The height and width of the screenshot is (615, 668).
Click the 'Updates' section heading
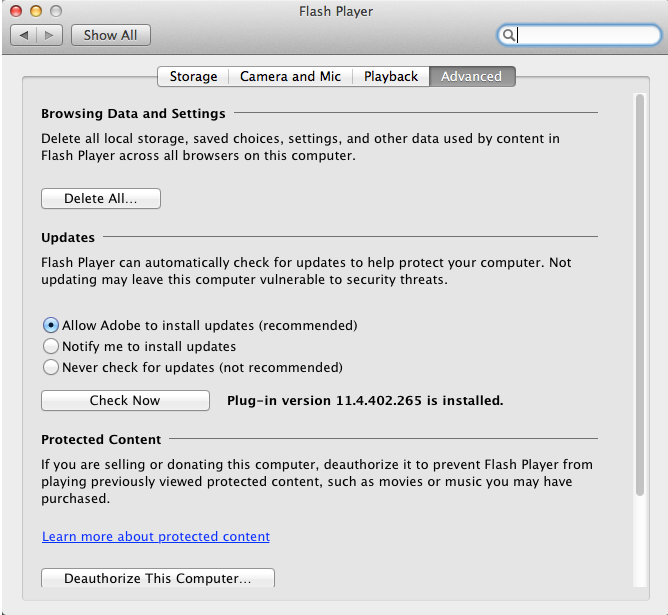[68, 237]
